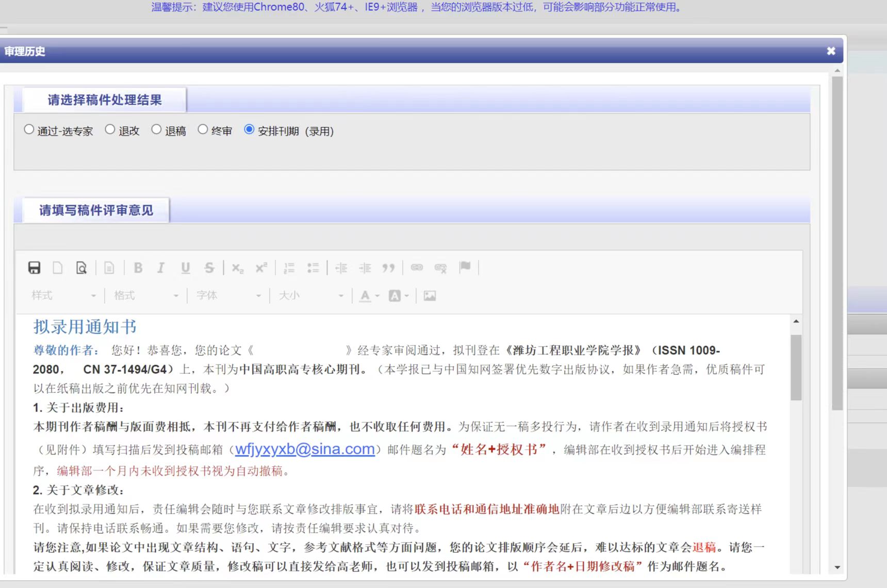Select the 通过-选专家 radio option
This screenshot has height=588, width=887.
click(x=29, y=129)
